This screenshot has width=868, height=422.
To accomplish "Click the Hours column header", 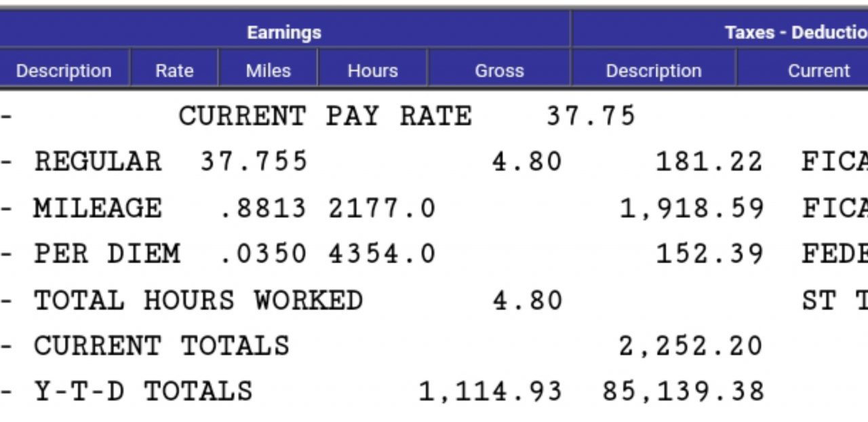I will 372,71.
